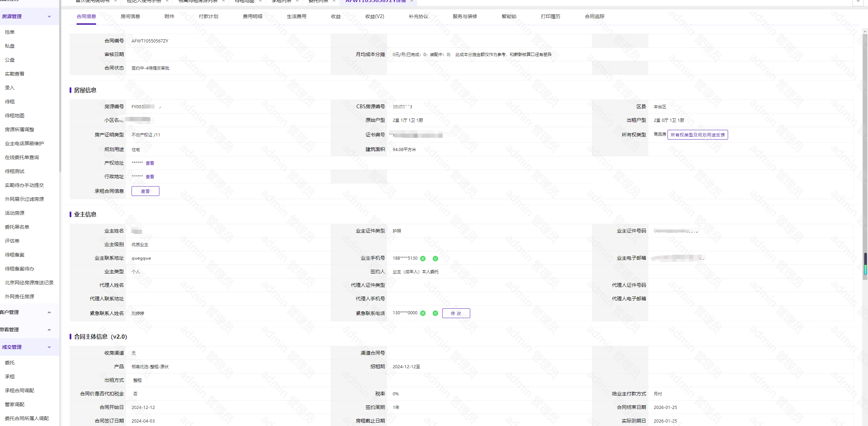Select the 合同信息 tab

pos(86,16)
